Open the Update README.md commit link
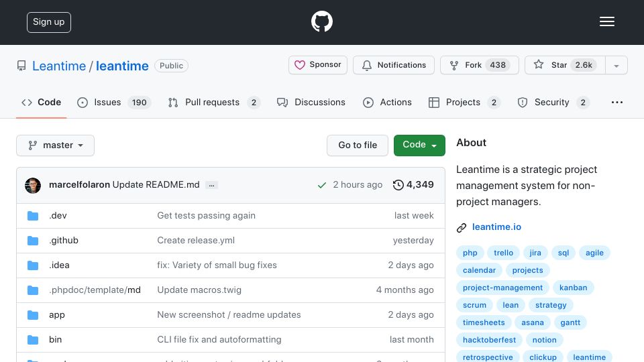This screenshot has width=644, height=362. (156, 185)
